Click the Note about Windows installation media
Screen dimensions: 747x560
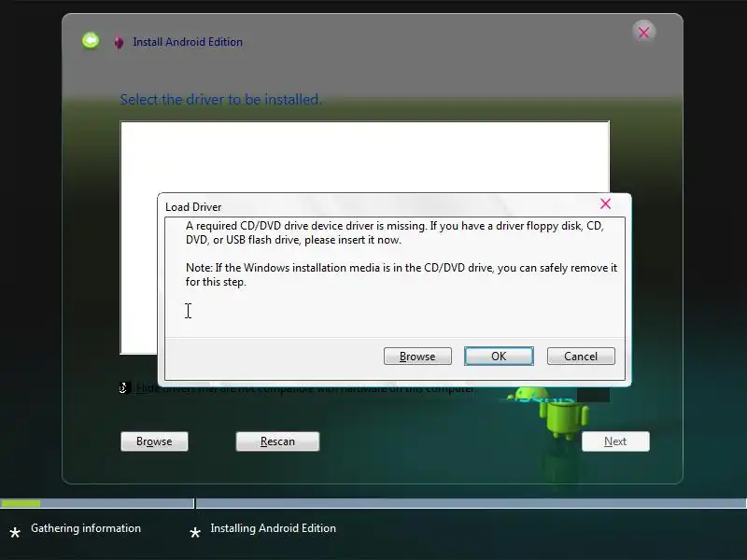[402, 274]
